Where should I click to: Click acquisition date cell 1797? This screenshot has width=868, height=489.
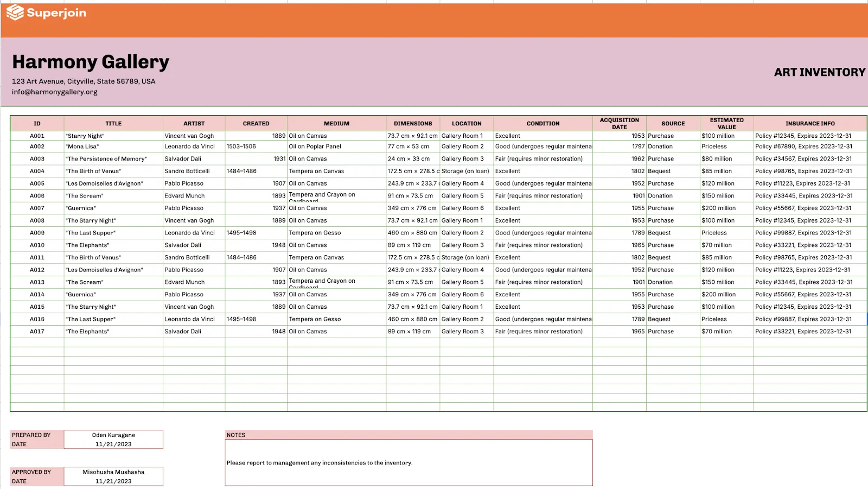click(x=620, y=147)
